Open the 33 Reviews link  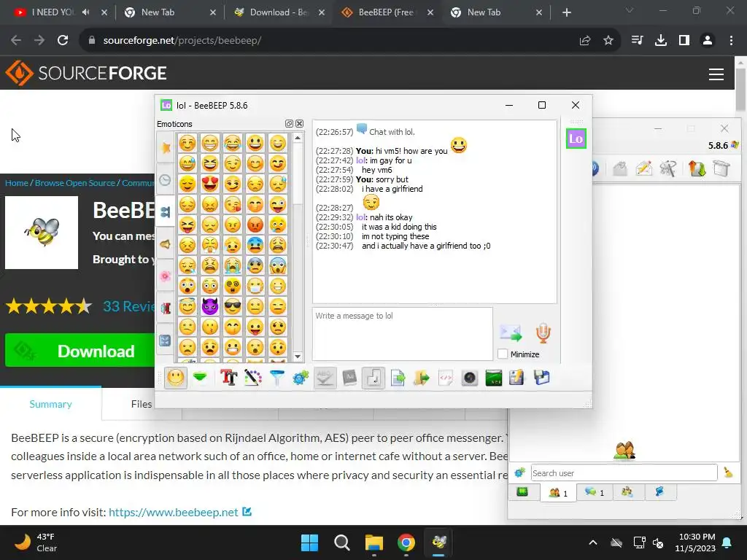pyautogui.click(x=129, y=306)
